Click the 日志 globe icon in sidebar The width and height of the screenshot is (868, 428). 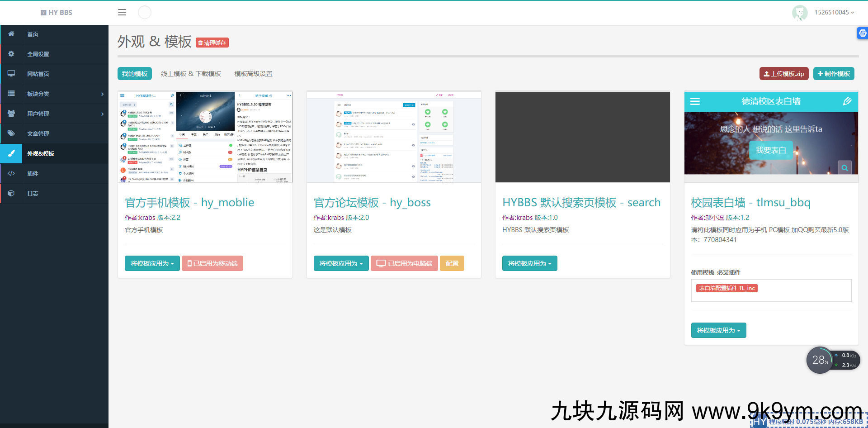[11, 193]
